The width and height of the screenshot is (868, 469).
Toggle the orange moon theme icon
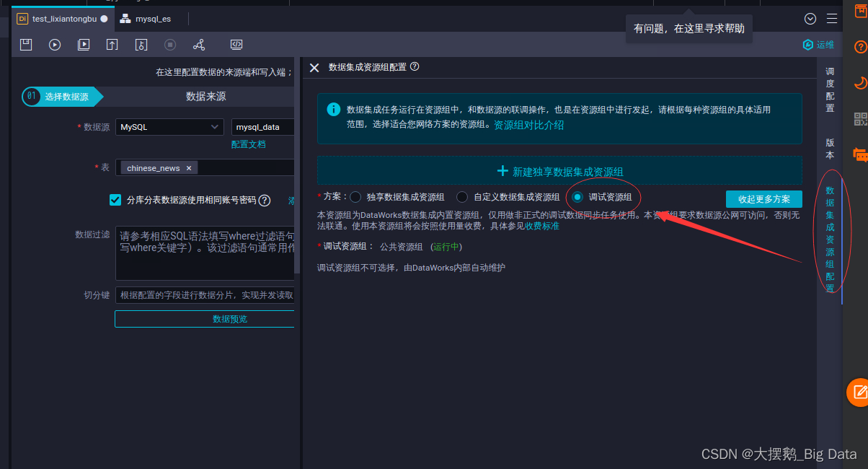pyautogui.click(x=860, y=83)
